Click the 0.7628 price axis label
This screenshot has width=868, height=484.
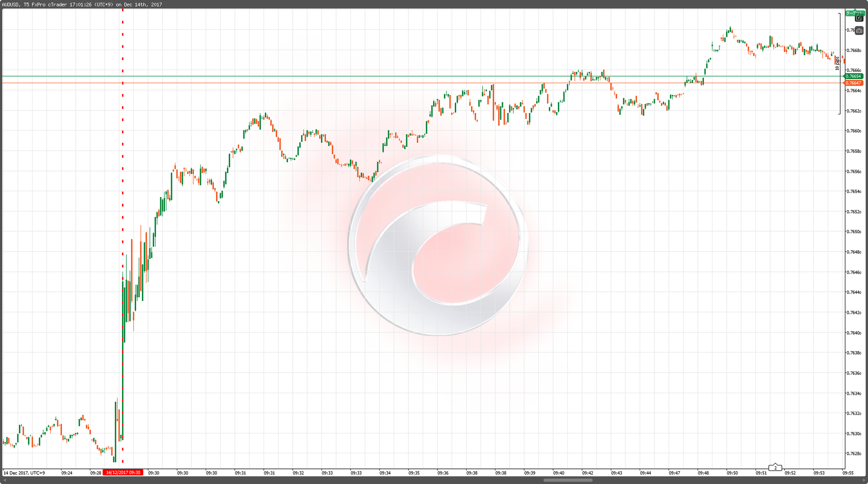coord(854,454)
